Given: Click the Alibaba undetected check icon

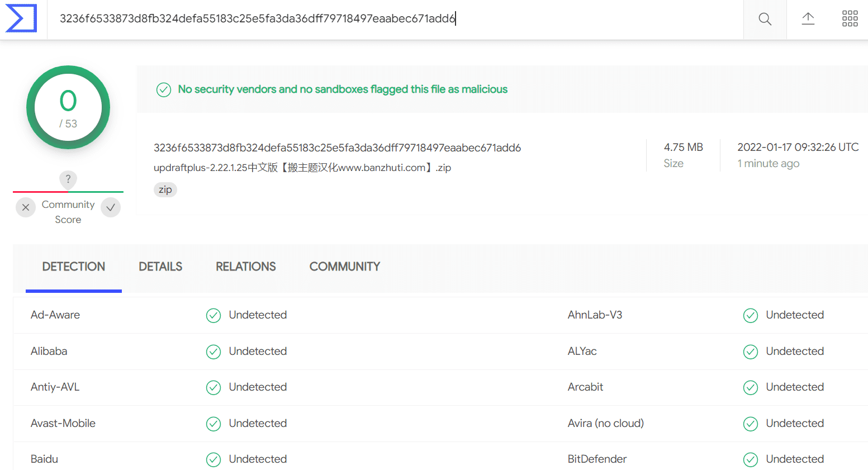Looking at the screenshot, I should [x=214, y=352].
